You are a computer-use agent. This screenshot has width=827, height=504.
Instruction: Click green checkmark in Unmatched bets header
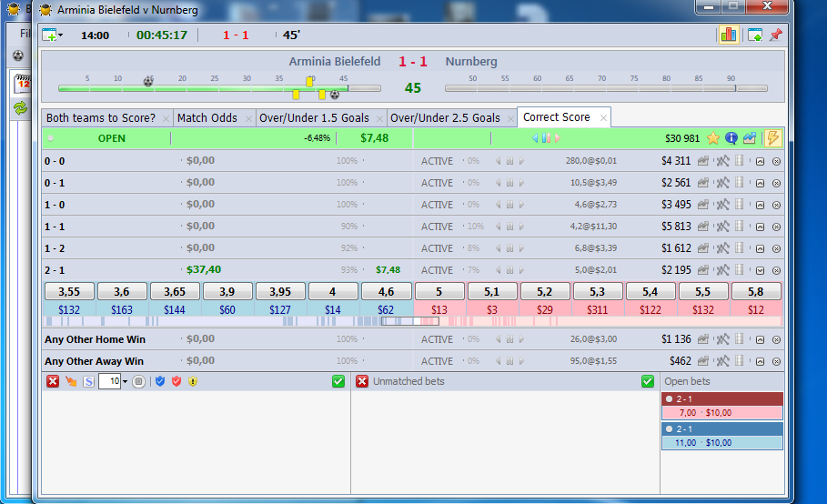[648, 381]
